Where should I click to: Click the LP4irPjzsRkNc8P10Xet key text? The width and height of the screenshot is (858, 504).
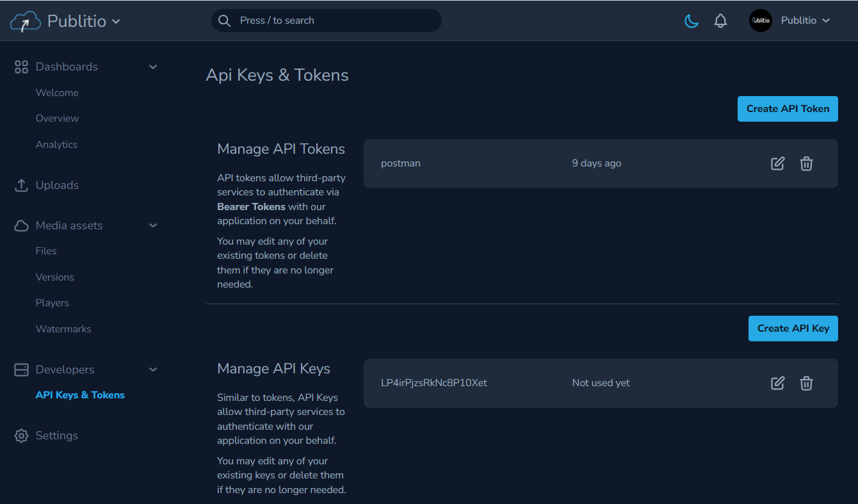coord(434,383)
